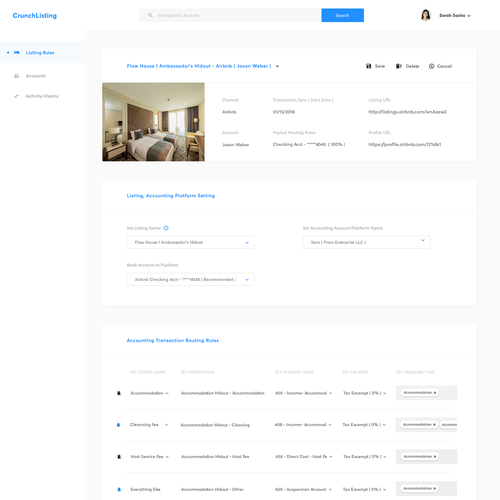Click the CrunchListing logo
The image size is (500, 500).
[x=35, y=16]
